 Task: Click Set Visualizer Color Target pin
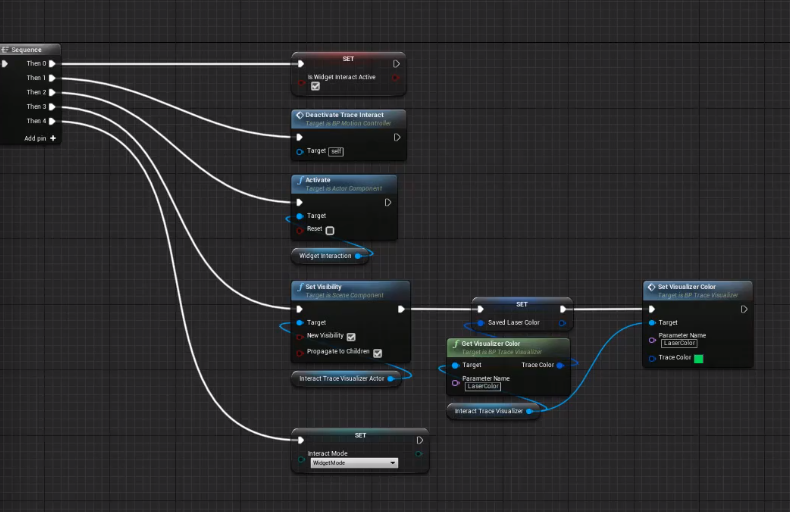[652, 323]
